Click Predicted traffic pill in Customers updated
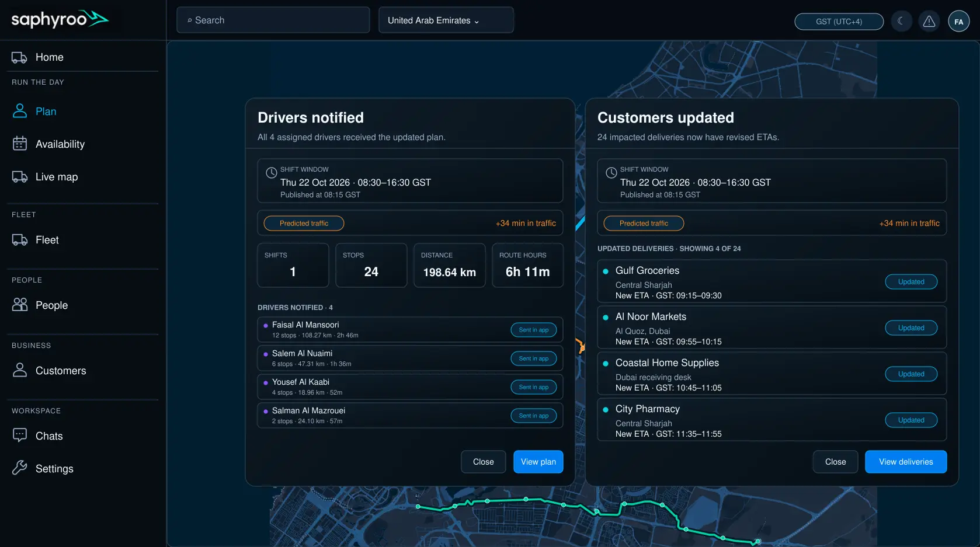980x547 pixels. pyautogui.click(x=644, y=223)
